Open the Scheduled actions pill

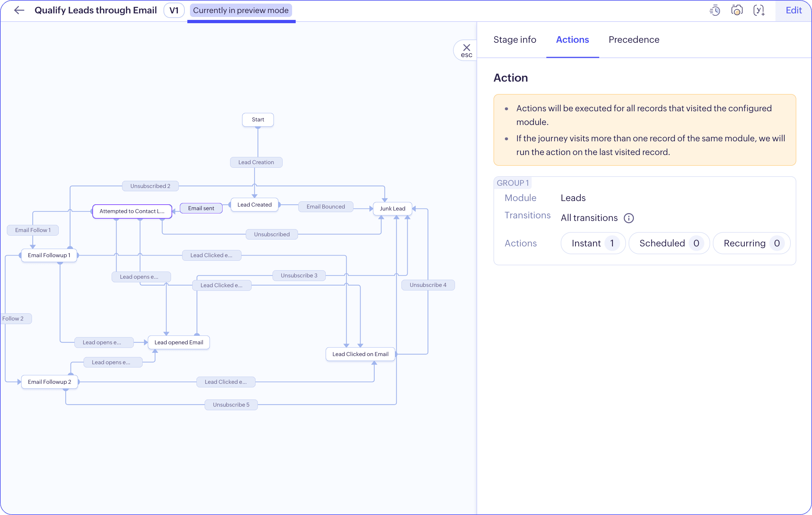point(669,243)
